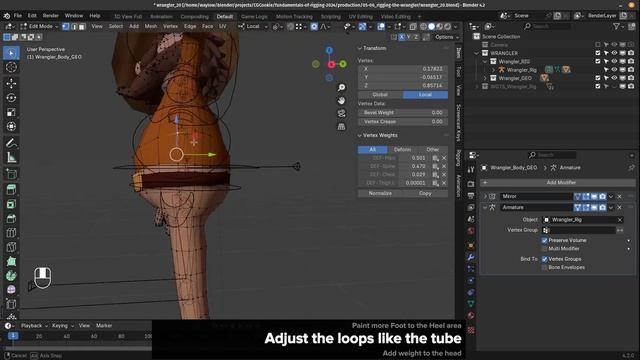Toggle WRANGLER collection exclude checkbox
Screen dimensions: 640x360
tap(598, 53)
